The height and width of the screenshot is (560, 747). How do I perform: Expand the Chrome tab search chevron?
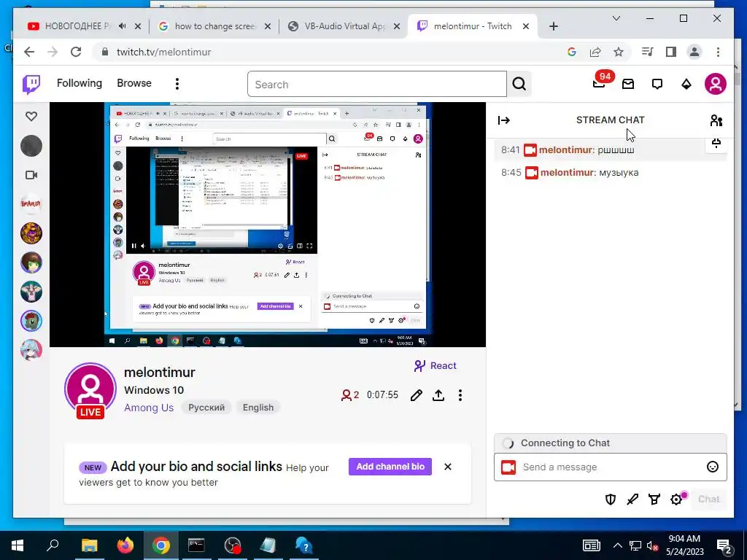pos(616,18)
